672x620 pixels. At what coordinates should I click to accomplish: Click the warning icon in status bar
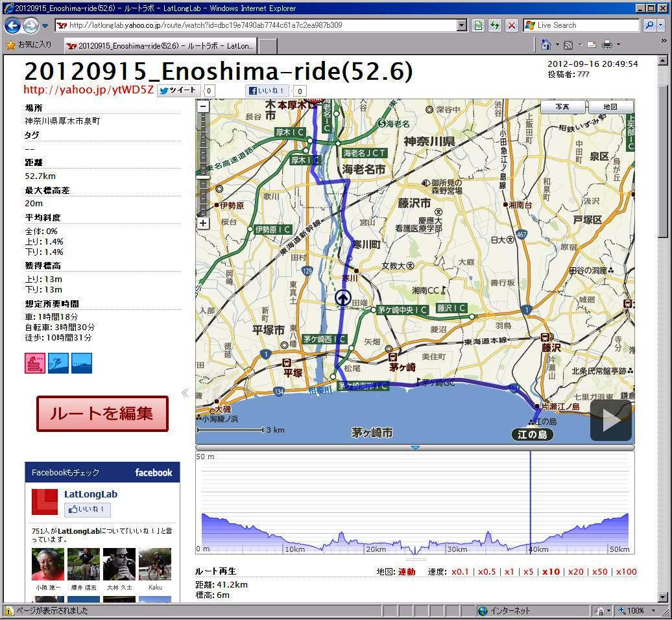coord(9,611)
